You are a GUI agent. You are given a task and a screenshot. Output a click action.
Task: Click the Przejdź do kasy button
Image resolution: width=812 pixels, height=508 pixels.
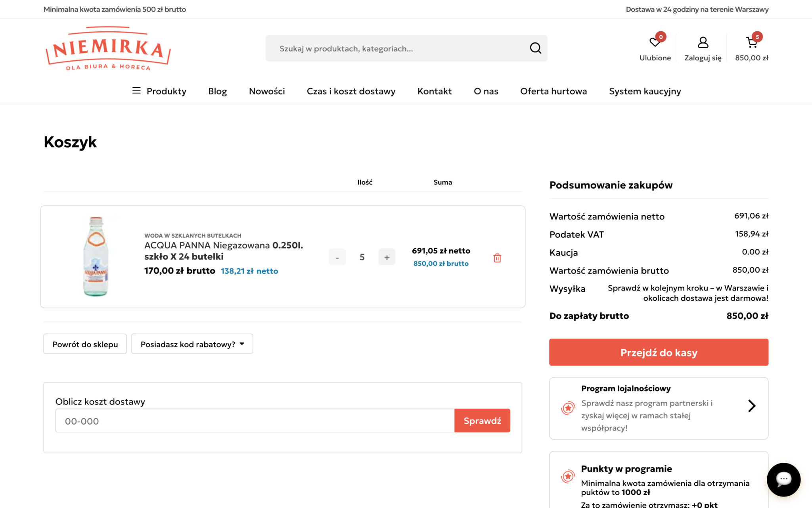point(659,352)
